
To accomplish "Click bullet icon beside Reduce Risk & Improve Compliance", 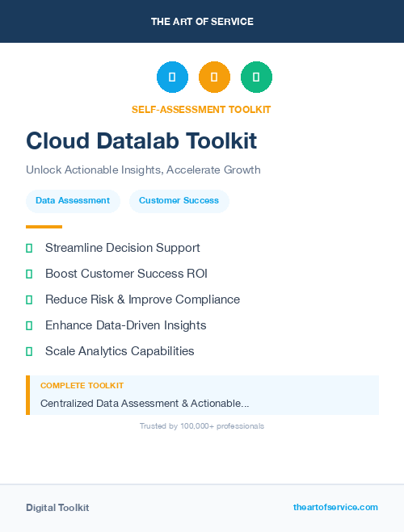I will [29, 300].
